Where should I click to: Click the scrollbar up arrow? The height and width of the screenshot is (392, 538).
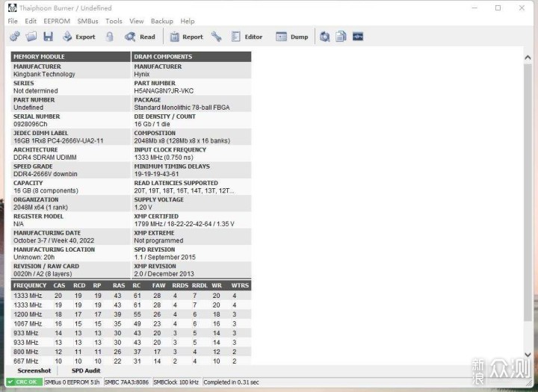(x=528, y=57)
